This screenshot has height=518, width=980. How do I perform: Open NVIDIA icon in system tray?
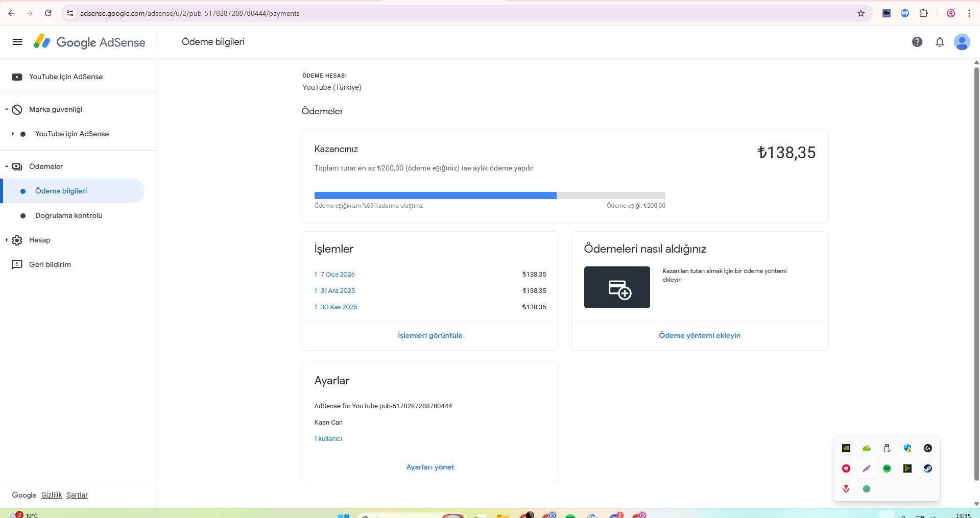[x=846, y=448]
